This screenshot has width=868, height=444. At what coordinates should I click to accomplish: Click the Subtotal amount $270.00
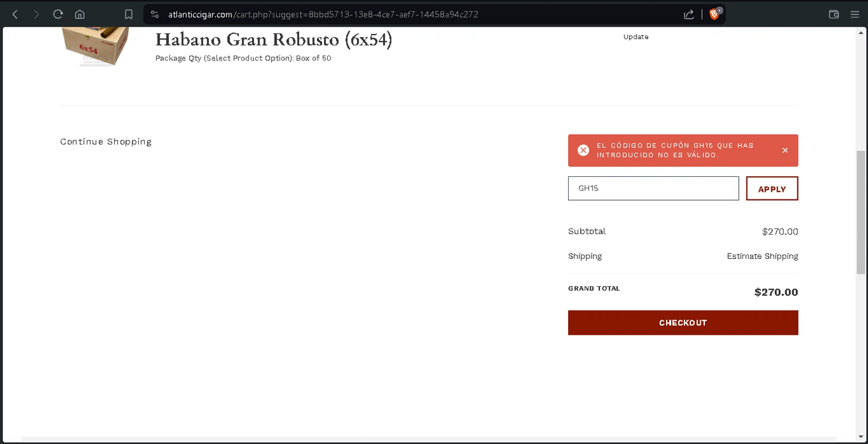click(x=780, y=232)
